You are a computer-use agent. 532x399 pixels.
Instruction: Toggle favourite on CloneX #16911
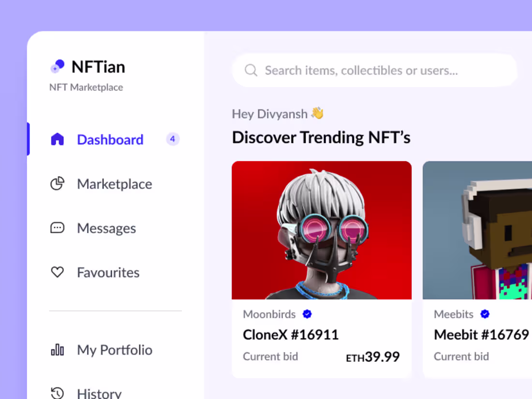pyautogui.click(x=397, y=177)
